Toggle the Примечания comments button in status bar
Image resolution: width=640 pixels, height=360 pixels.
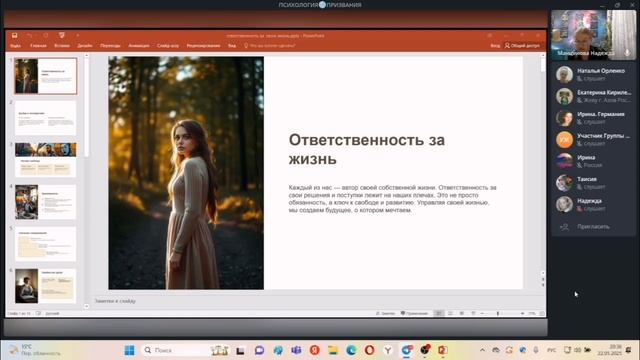coord(414,313)
